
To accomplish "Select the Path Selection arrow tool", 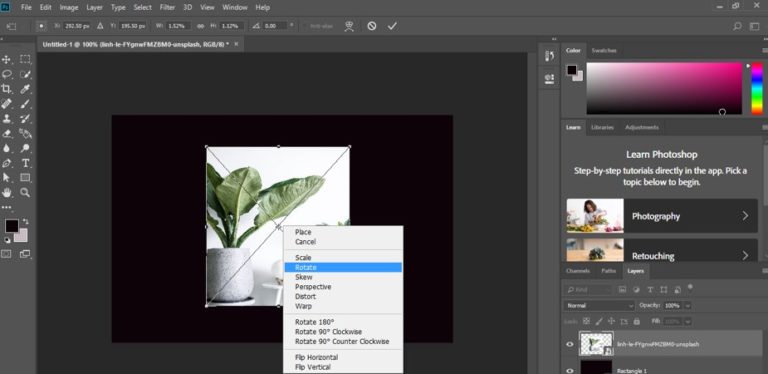I will click(x=6, y=177).
